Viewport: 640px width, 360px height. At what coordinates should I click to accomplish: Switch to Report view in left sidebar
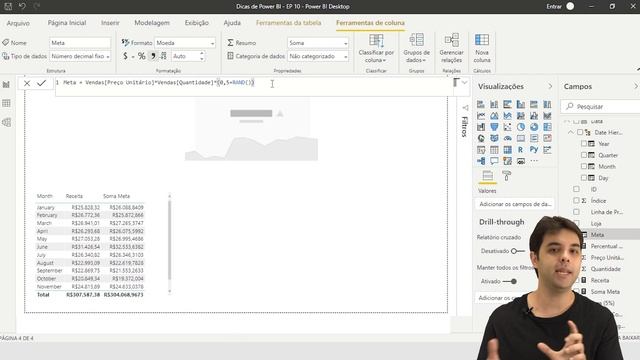click(x=6, y=84)
